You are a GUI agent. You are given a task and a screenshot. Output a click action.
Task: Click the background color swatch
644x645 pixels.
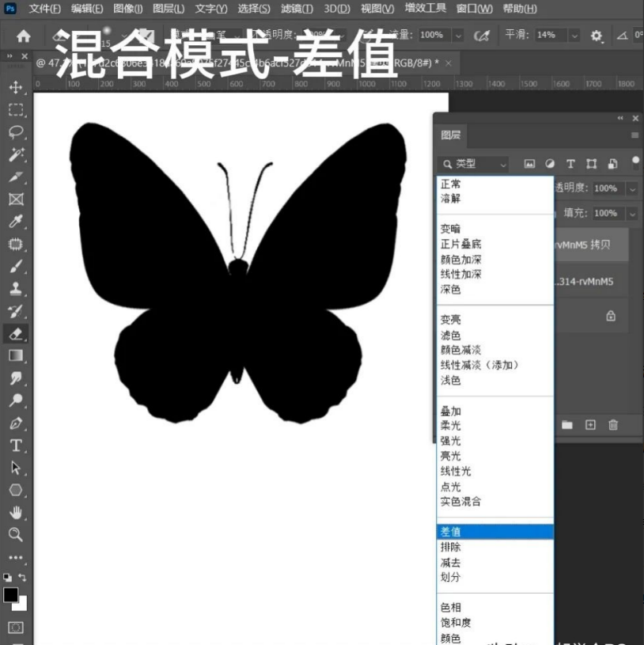tap(21, 605)
